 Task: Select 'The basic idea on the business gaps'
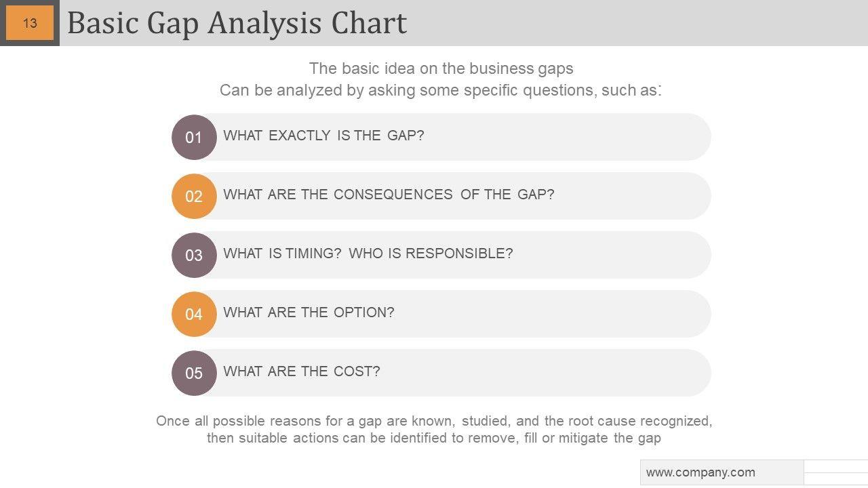pyautogui.click(x=441, y=68)
